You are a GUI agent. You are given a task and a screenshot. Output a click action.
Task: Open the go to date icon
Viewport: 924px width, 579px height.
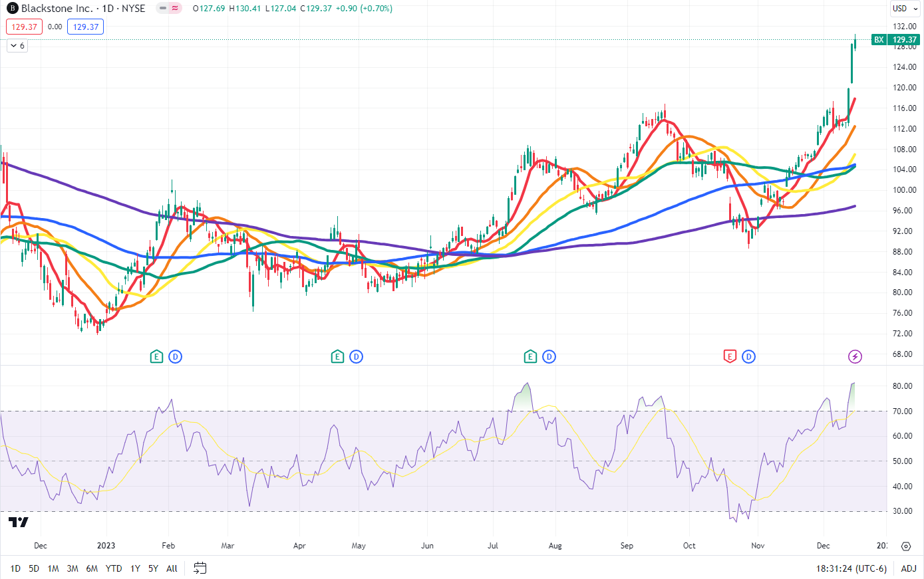click(200, 568)
